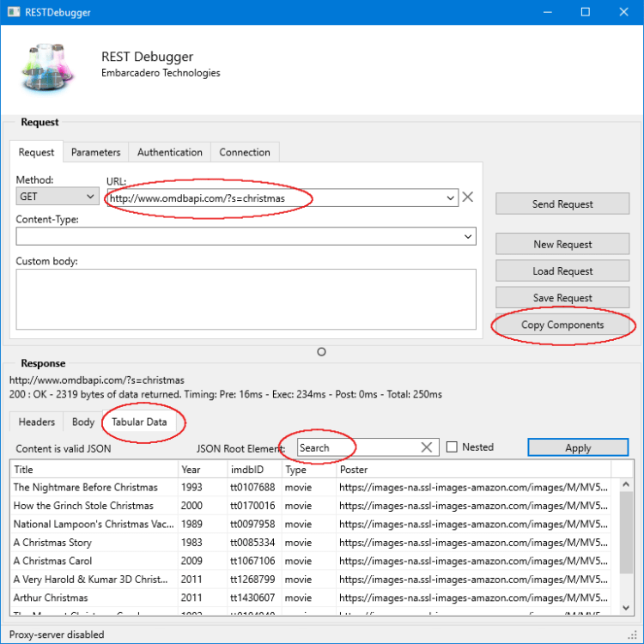Click the table scrollbar down arrow
The image size is (644, 644).
[626, 608]
